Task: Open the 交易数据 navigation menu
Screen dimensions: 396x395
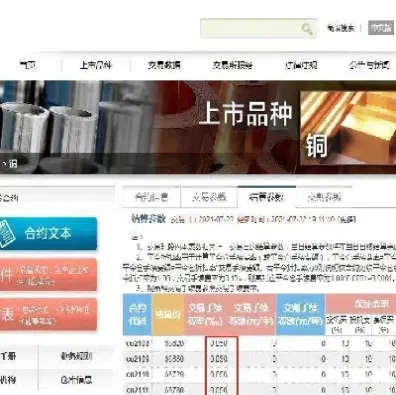Action: pyautogui.click(x=164, y=65)
